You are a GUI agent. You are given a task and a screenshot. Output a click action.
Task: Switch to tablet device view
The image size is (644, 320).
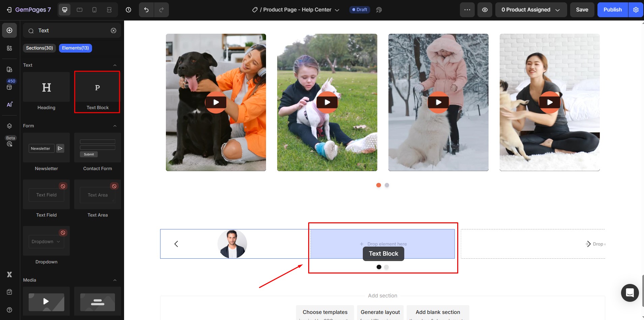click(80, 10)
